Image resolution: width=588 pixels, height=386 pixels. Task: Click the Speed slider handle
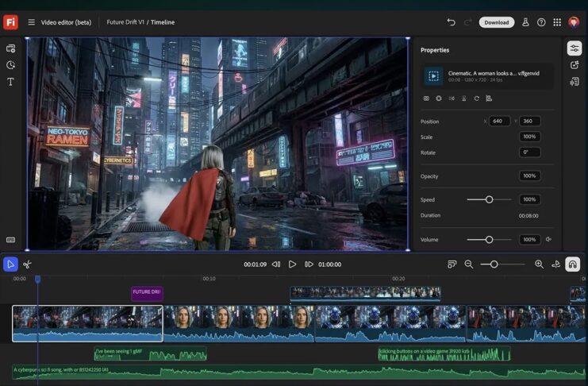[x=489, y=199]
